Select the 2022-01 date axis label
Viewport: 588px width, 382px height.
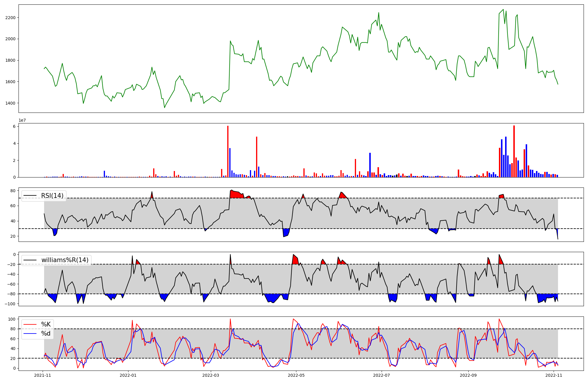point(128,375)
